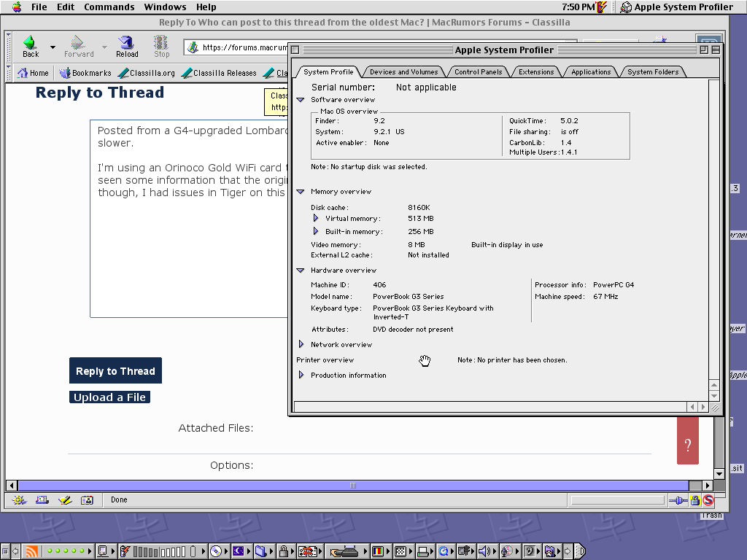Open the Apple menu

pos(17,7)
